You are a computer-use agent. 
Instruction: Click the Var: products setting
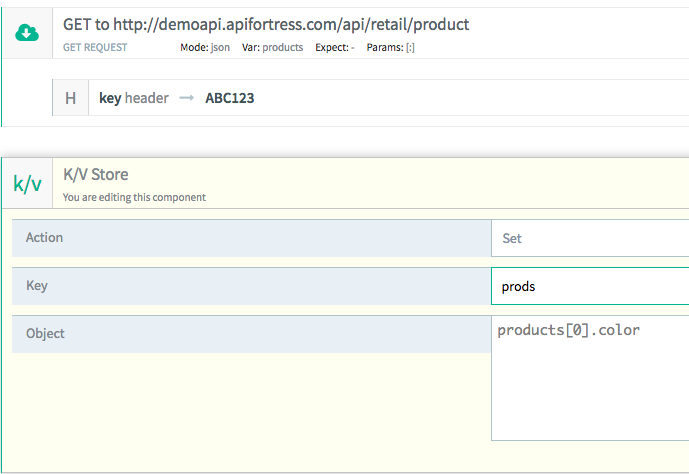272,47
